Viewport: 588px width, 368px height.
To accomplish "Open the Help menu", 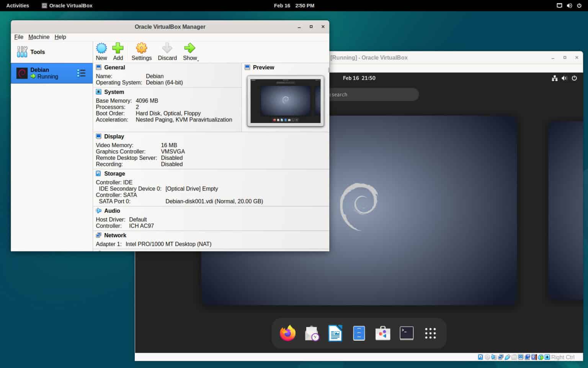I will (60, 37).
